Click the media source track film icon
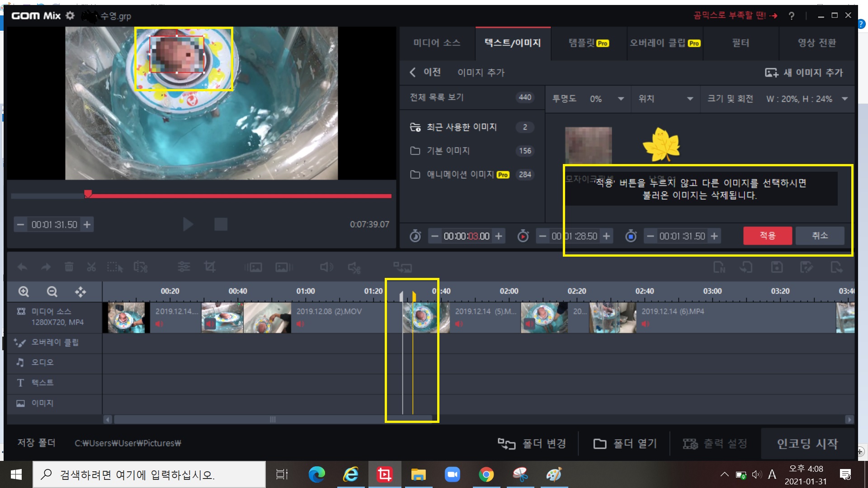Screen dimensions: 868x488 coord(21,312)
